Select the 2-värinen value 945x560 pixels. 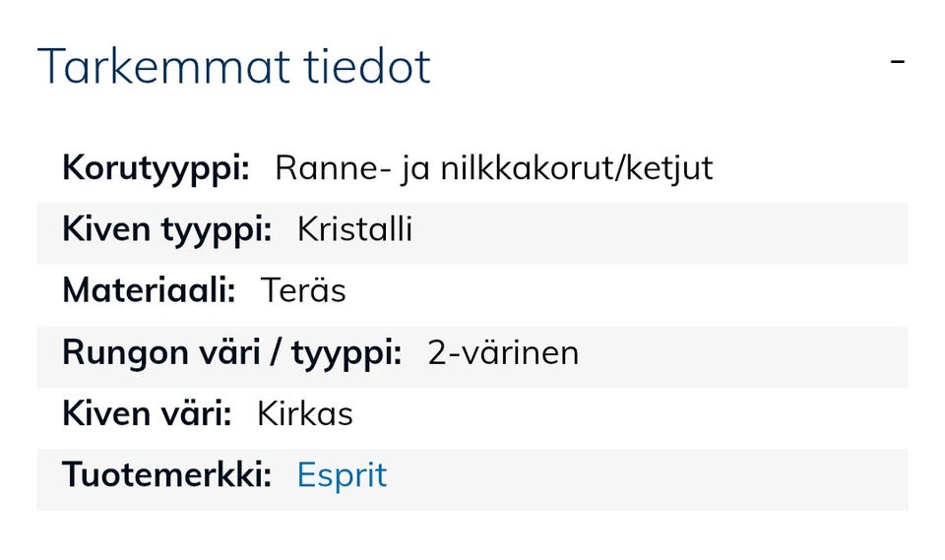point(503,352)
